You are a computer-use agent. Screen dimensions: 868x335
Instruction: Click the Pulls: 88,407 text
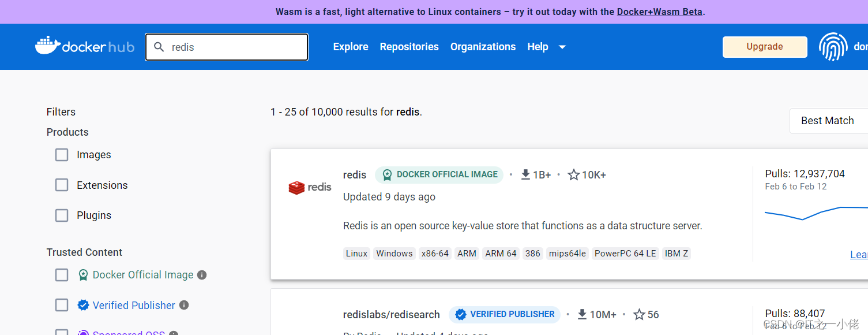point(795,314)
